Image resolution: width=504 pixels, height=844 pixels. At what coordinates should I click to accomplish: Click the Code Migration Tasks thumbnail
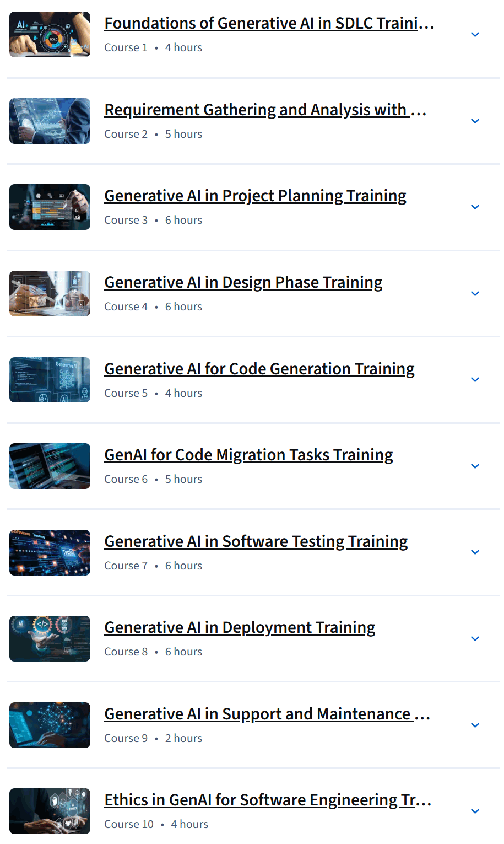(x=50, y=466)
